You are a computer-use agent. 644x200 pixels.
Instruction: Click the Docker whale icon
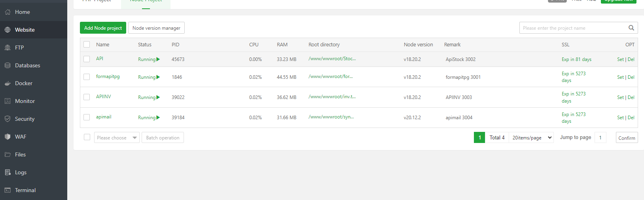tap(8, 83)
